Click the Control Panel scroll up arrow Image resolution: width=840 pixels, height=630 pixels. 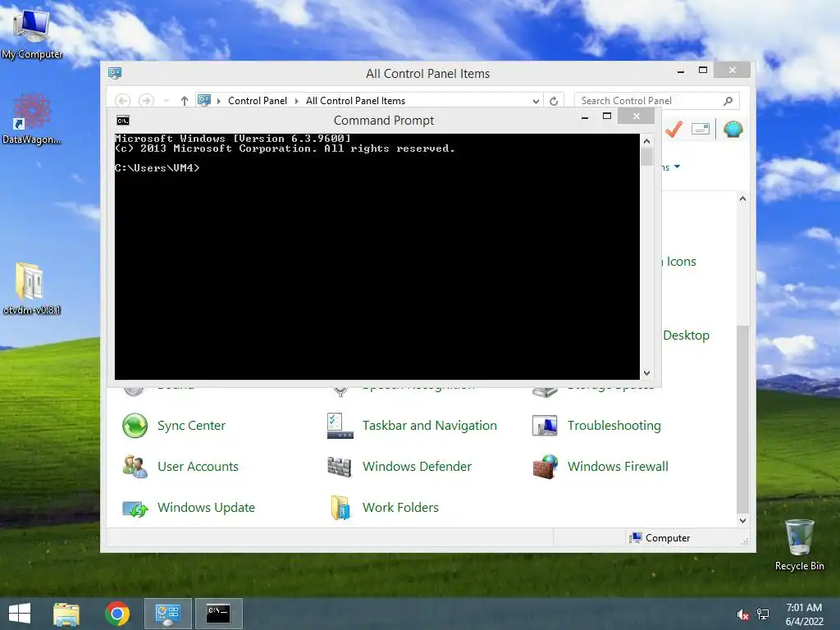pos(742,199)
